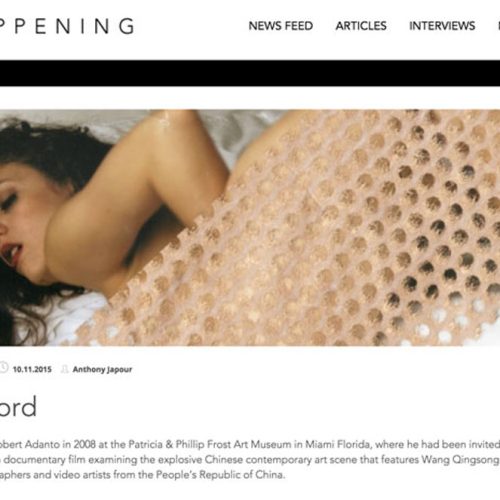Open author Anthony Japour's page
This screenshot has width=500, height=500.
[102, 369]
